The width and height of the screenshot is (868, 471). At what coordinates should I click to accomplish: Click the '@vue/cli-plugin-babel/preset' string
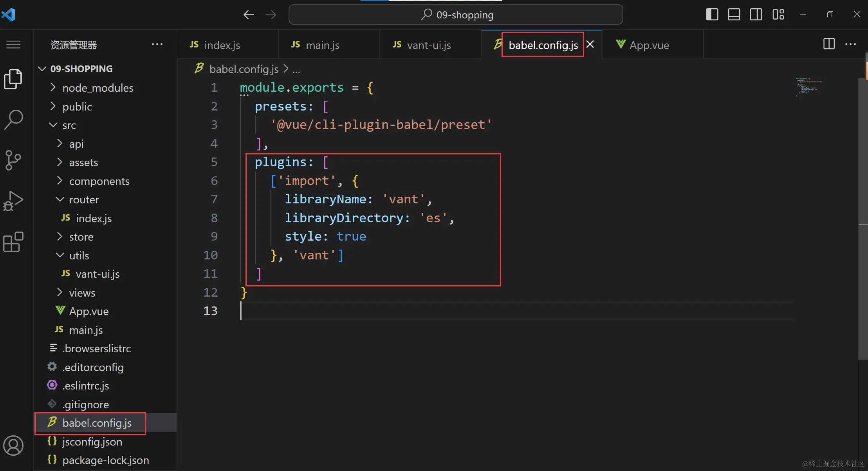point(381,125)
